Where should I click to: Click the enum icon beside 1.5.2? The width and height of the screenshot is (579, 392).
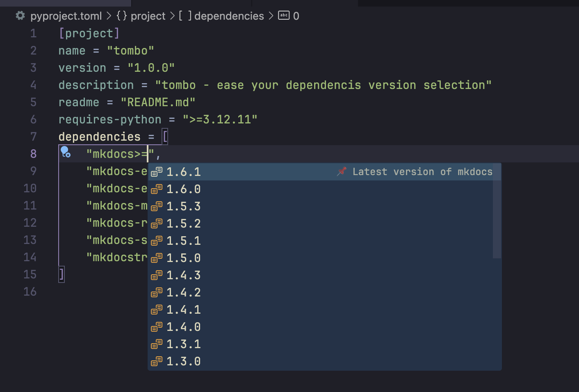point(157,223)
